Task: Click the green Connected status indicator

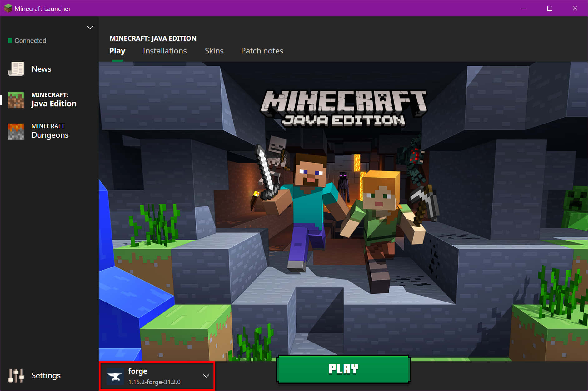Action: coord(10,40)
